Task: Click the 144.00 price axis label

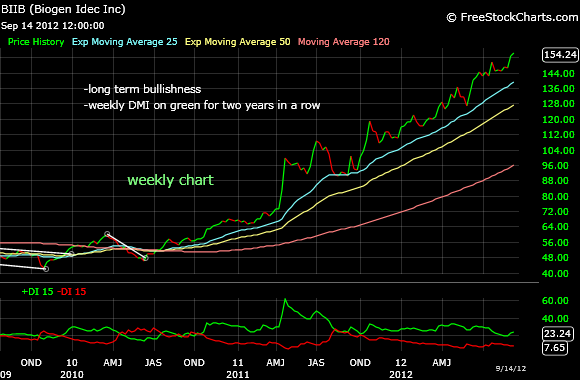Action: [x=558, y=74]
